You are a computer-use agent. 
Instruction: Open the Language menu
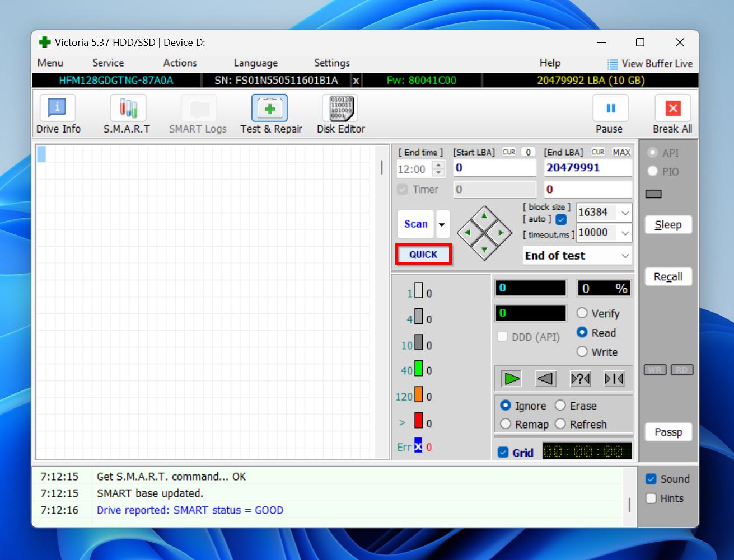point(255,63)
